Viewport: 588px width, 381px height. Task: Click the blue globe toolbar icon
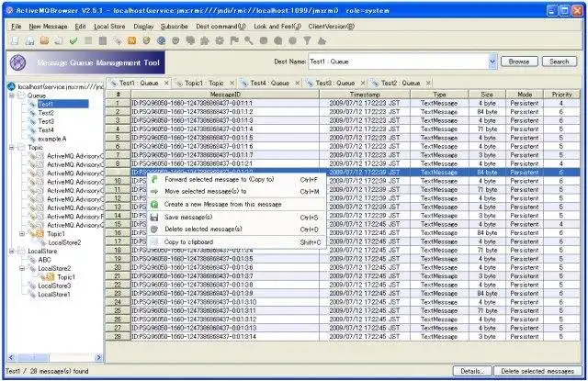point(162,40)
